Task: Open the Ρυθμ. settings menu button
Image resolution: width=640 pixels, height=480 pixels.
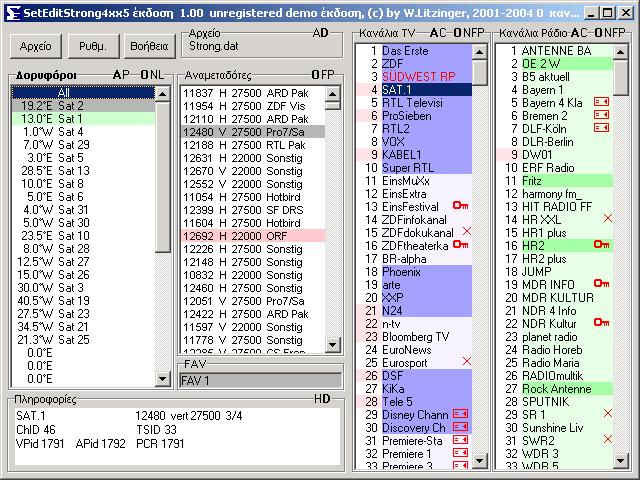Action: [x=93, y=46]
